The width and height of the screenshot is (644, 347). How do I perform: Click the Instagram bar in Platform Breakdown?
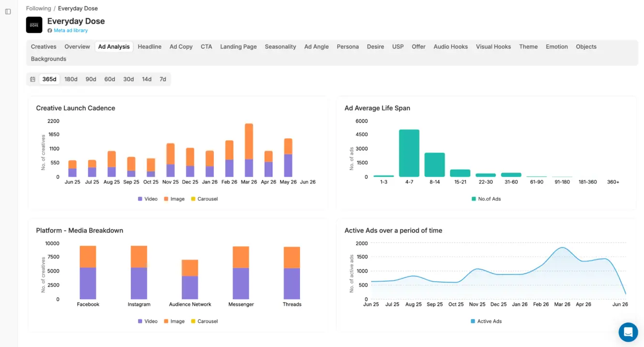(139, 273)
